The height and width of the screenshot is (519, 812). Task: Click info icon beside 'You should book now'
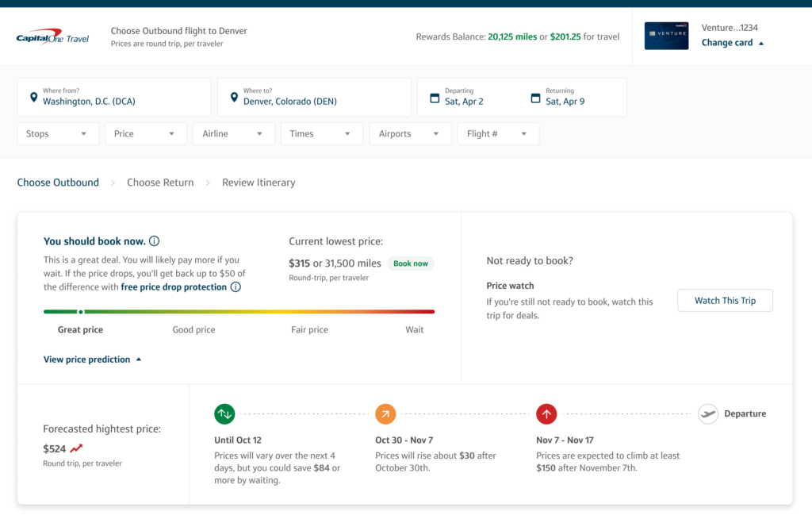click(x=155, y=241)
